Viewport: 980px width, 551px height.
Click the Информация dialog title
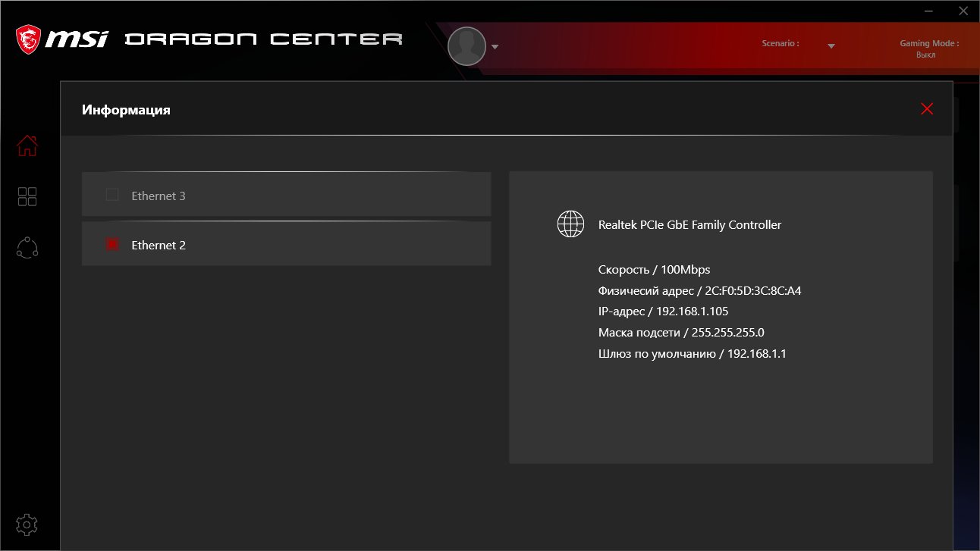point(126,110)
